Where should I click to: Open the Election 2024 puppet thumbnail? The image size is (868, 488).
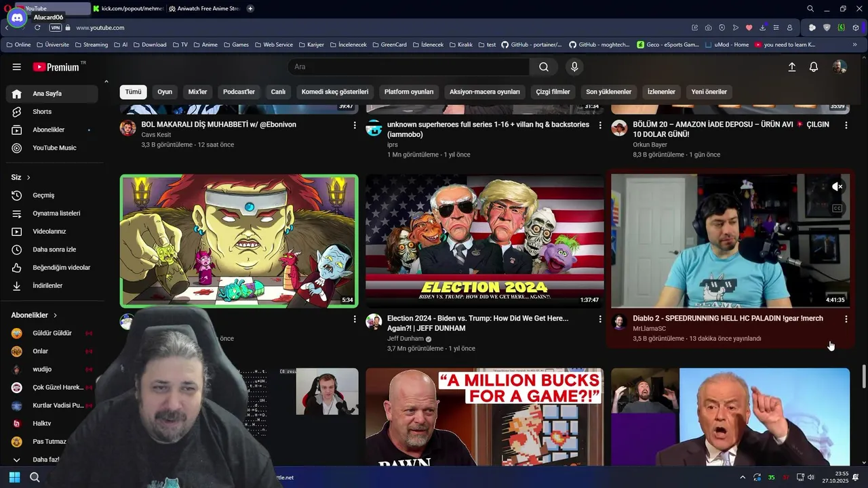484,241
